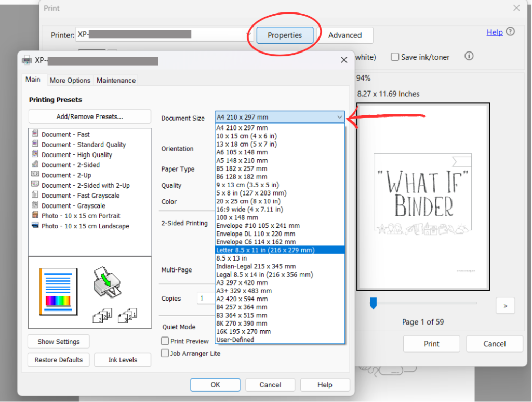The image size is (532, 402).
Task: Click the page zoom slider handle
Action: [x=373, y=303]
